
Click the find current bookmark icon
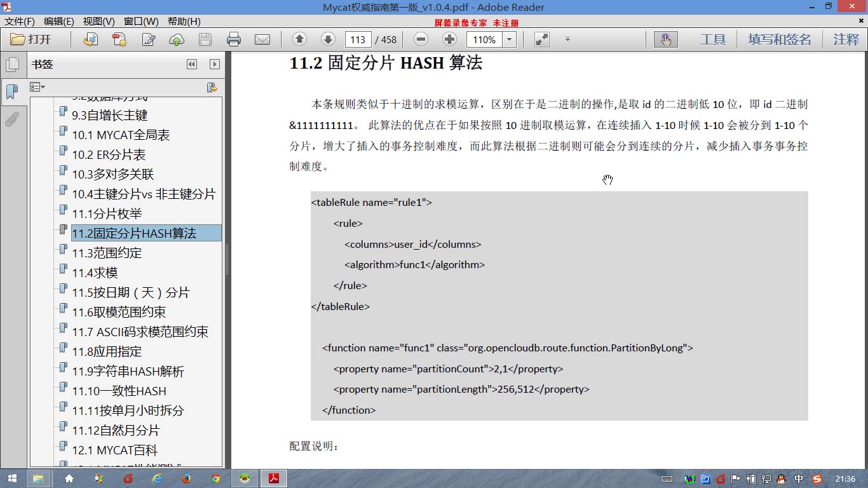click(212, 87)
